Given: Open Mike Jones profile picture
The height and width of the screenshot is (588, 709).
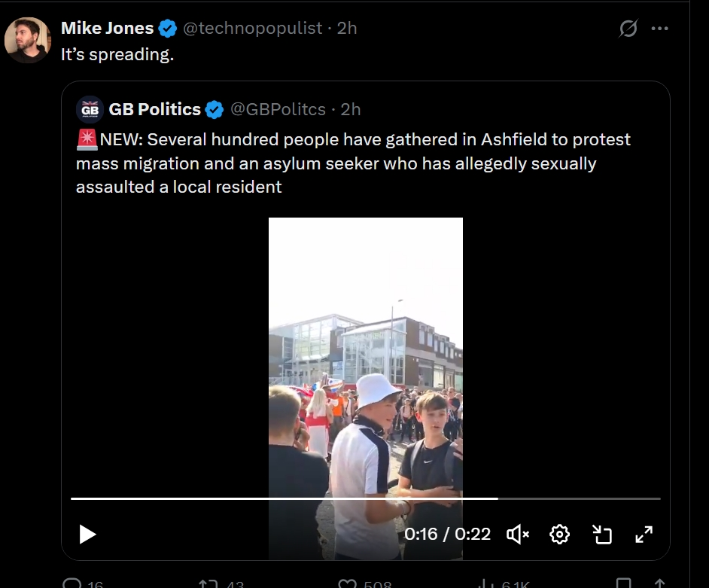Looking at the screenshot, I should click(x=28, y=40).
